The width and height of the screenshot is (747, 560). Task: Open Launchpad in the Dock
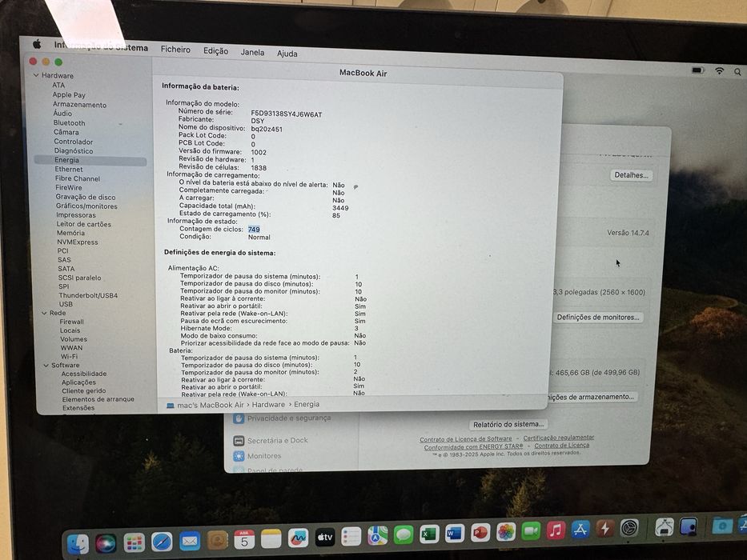pyautogui.click(x=134, y=542)
